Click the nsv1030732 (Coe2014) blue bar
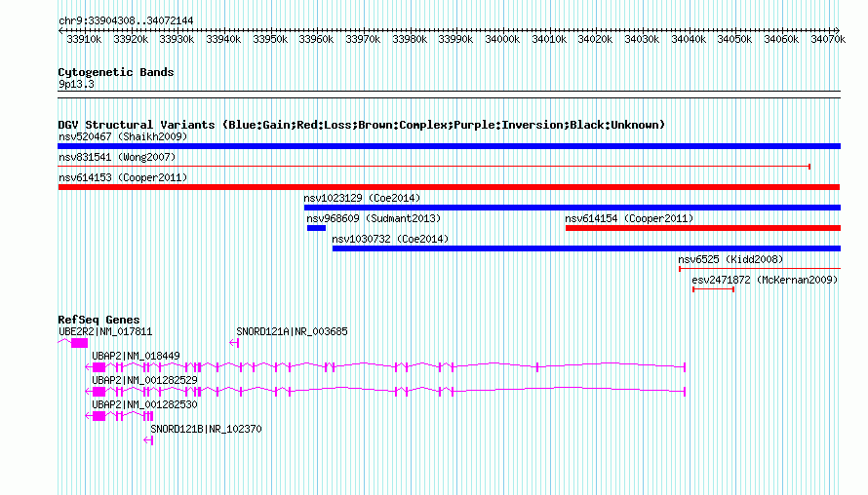 pos(586,248)
